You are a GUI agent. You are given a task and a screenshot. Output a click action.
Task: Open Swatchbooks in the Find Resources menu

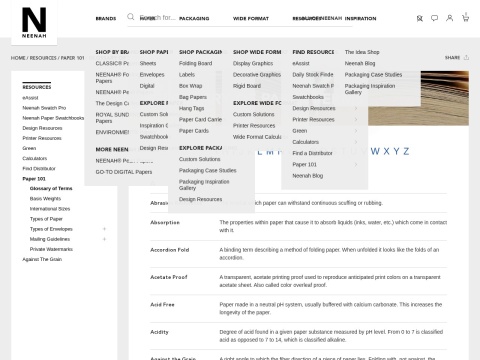(308, 97)
